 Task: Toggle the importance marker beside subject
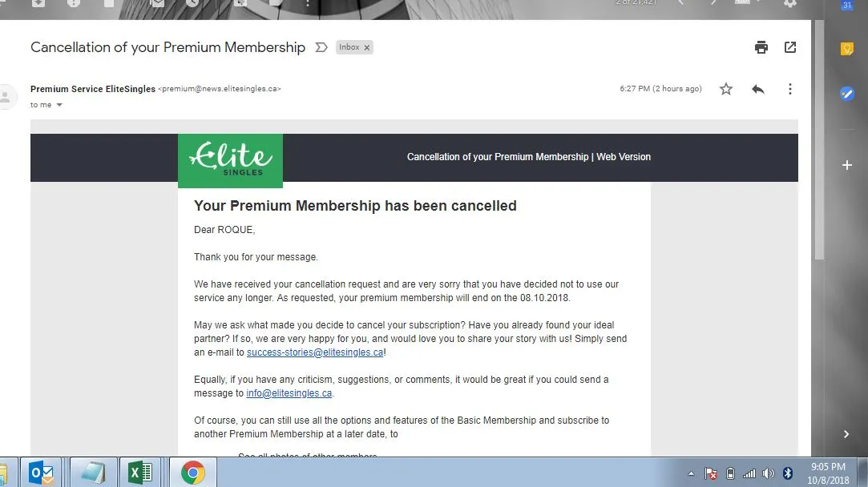click(321, 47)
